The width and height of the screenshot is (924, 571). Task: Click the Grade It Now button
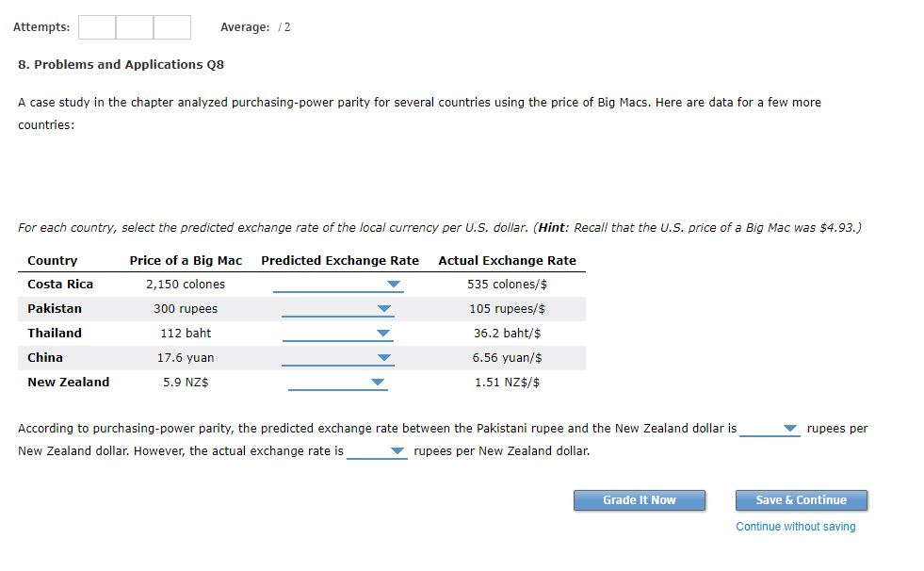[x=639, y=500]
